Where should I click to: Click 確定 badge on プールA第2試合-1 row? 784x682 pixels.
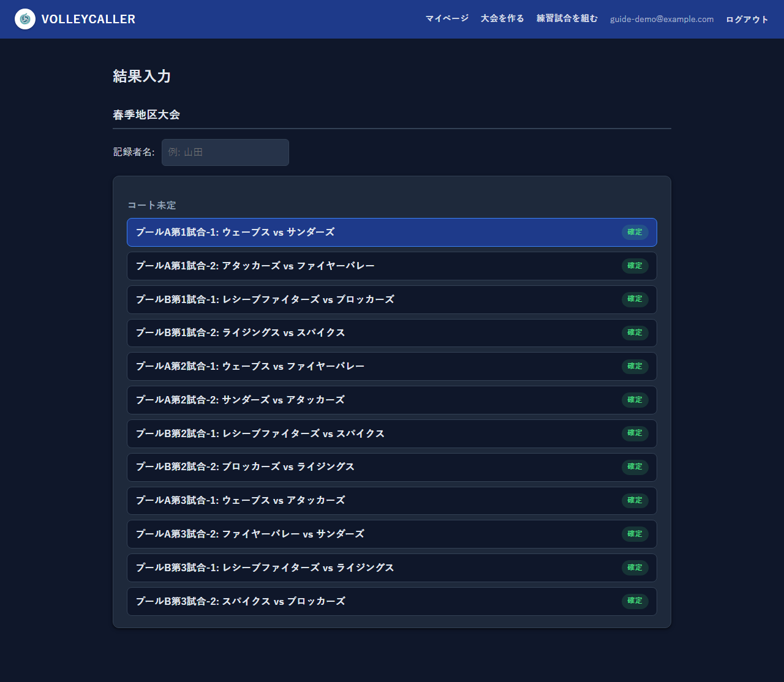click(635, 366)
